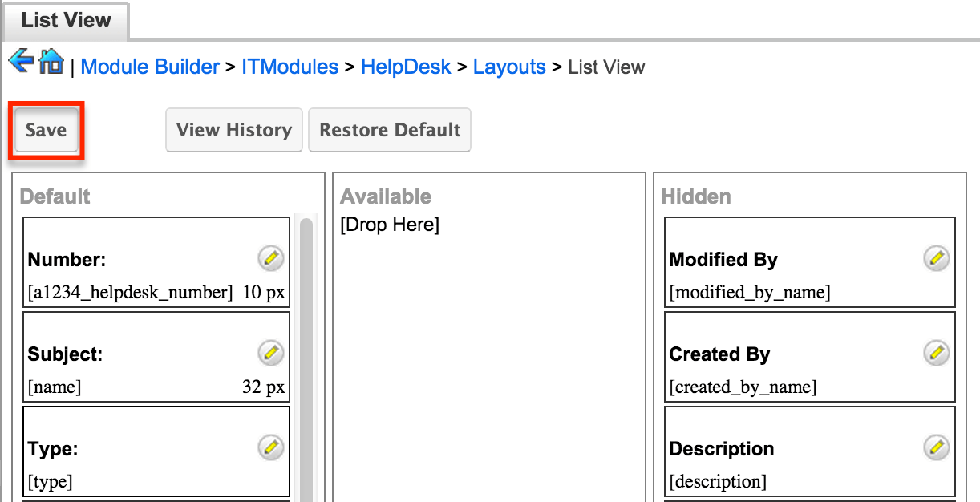Navigate to Module Builder via breadcrumb link

150,67
